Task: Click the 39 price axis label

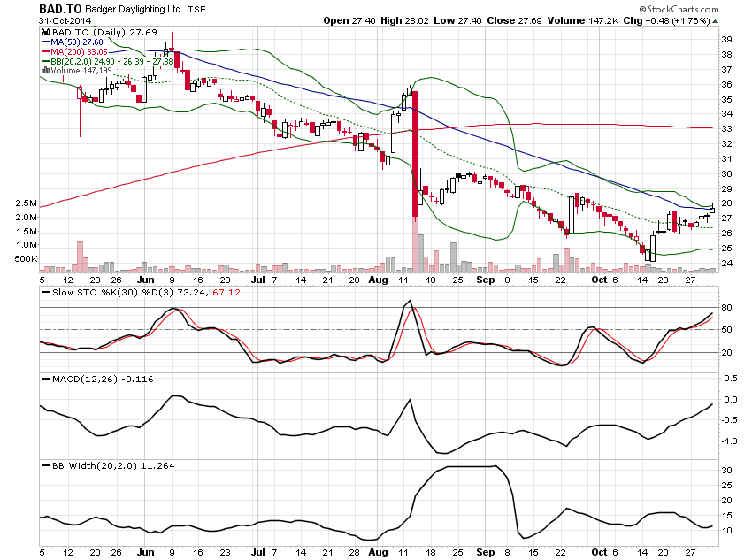Action: (727, 40)
